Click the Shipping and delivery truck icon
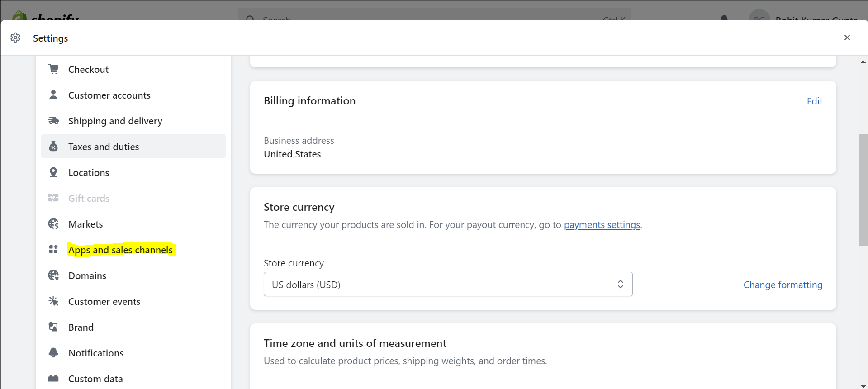 pos(53,121)
